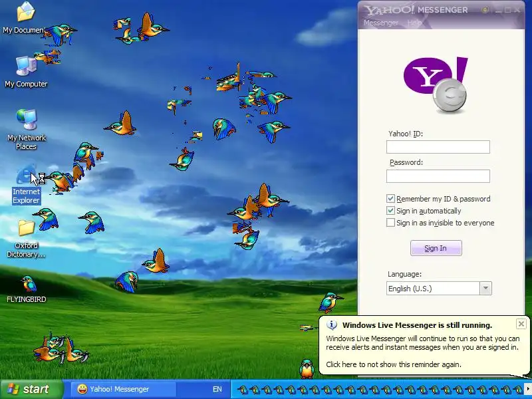The height and width of the screenshot is (399, 532).
Task: Open the Windows start menu
Action: point(31,389)
